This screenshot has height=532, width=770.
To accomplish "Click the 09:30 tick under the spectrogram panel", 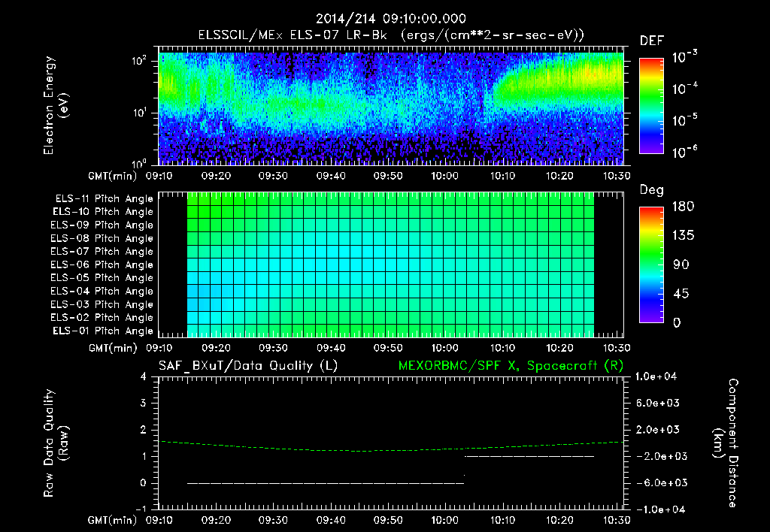I will point(273,176).
